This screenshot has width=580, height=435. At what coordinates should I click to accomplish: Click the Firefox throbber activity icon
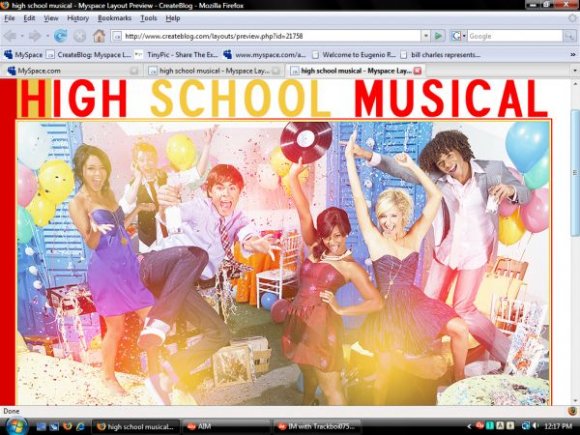point(573,18)
